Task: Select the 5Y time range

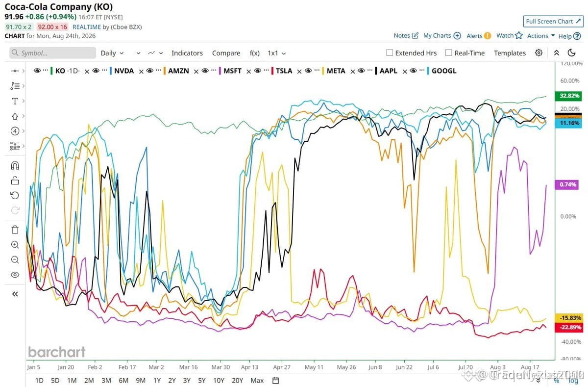Action: (201, 380)
